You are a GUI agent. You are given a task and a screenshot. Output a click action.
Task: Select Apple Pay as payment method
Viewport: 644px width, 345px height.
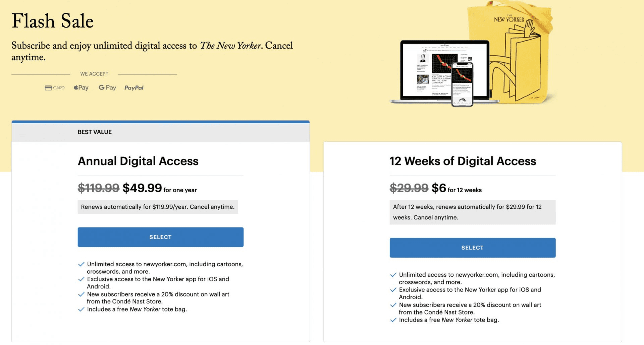[80, 87]
